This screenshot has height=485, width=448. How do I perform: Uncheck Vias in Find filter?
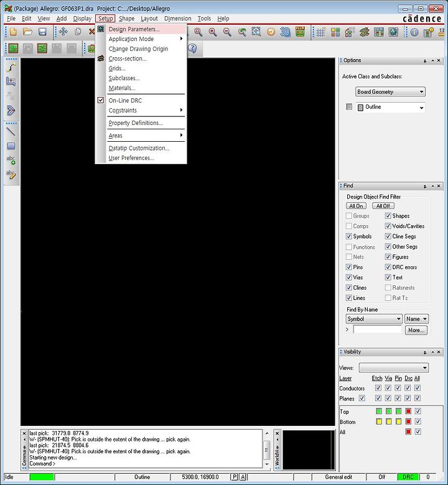click(348, 277)
